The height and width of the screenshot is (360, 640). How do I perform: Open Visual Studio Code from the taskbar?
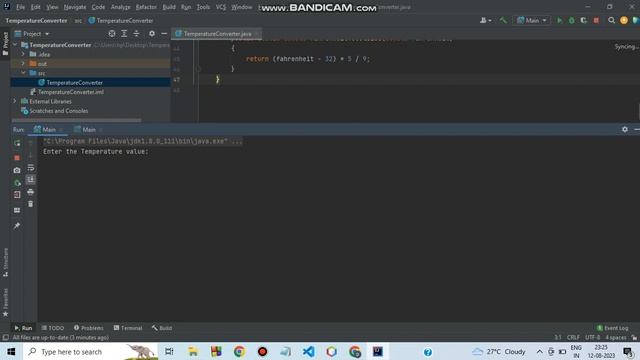[309, 351]
